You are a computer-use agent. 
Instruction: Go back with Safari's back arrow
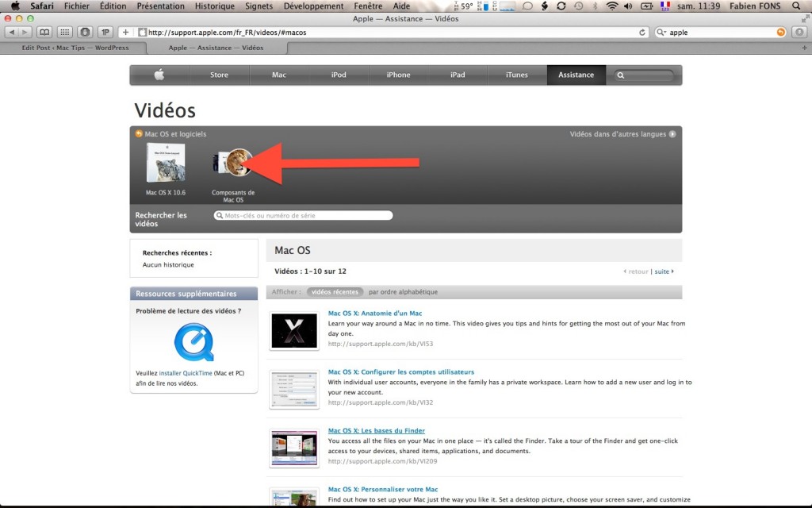[12, 32]
